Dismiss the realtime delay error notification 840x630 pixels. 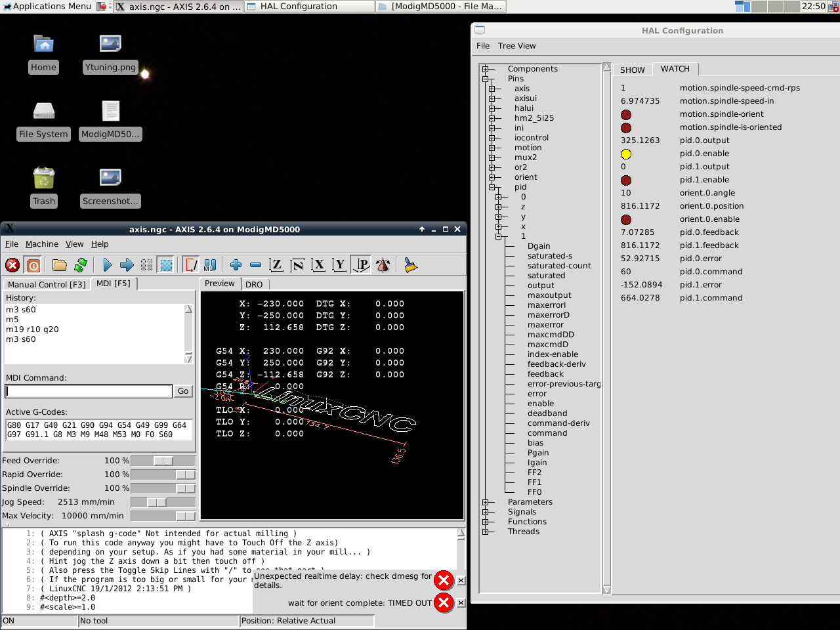pyautogui.click(x=461, y=580)
